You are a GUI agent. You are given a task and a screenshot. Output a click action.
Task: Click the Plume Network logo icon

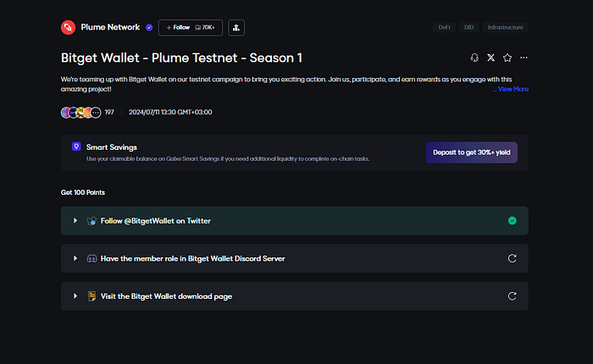tap(69, 27)
